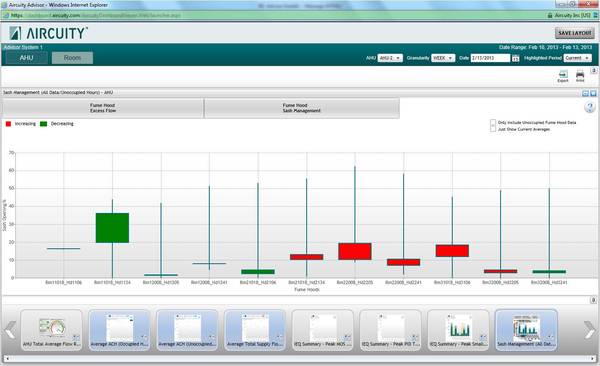Screen dimensions: 600x366
Task: Click the red bar for Rm2200B_Hd2205
Action: [x=355, y=252]
